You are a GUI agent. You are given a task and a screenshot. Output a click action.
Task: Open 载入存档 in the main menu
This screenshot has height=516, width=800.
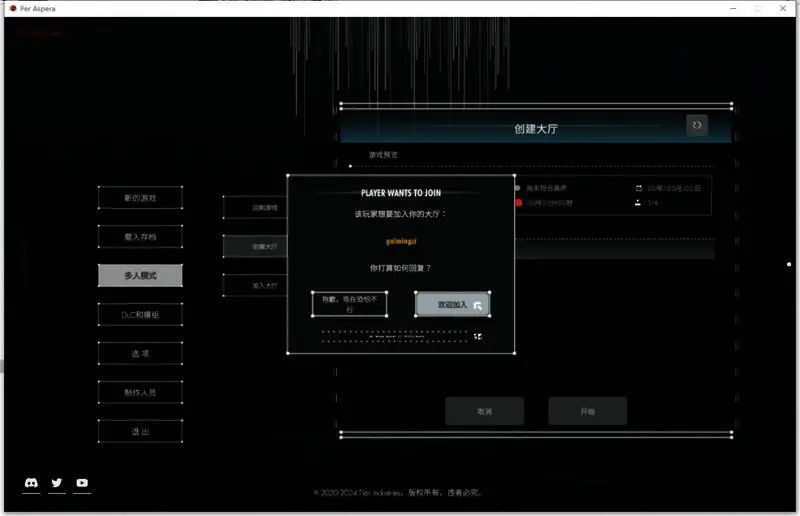tap(140, 237)
